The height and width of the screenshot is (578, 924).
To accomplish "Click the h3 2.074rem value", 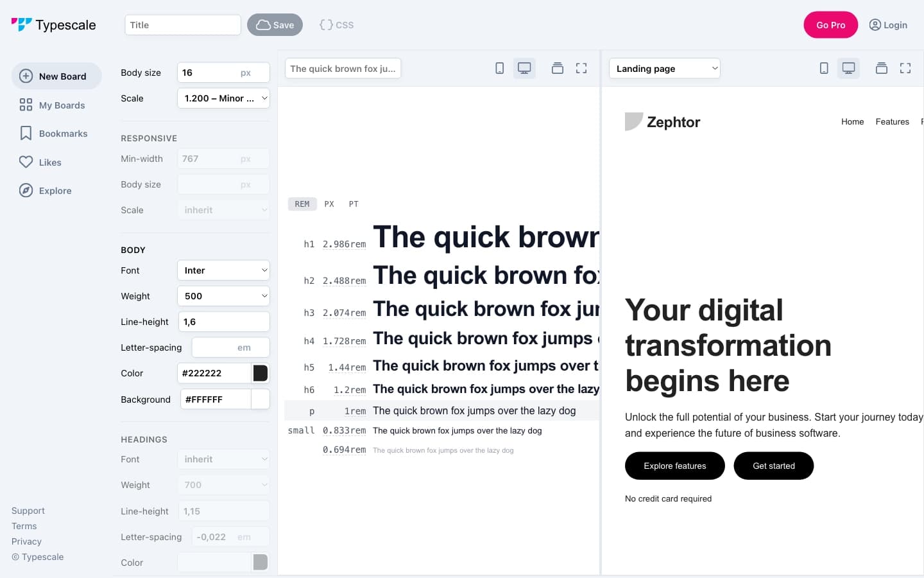I will point(344,313).
